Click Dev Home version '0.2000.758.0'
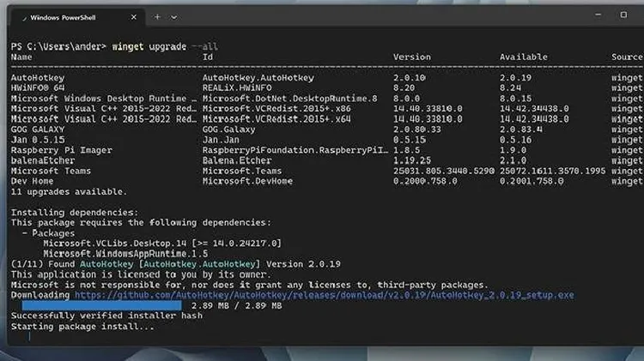 tap(425, 181)
